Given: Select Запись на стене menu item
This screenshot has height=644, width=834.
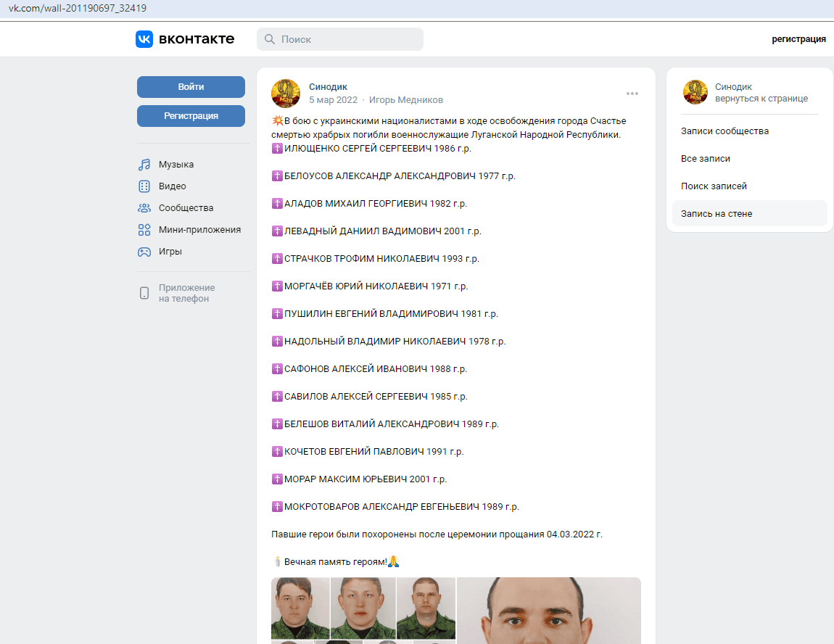Looking at the screenshot, I should pyautogui.click(x=749, y=213).
